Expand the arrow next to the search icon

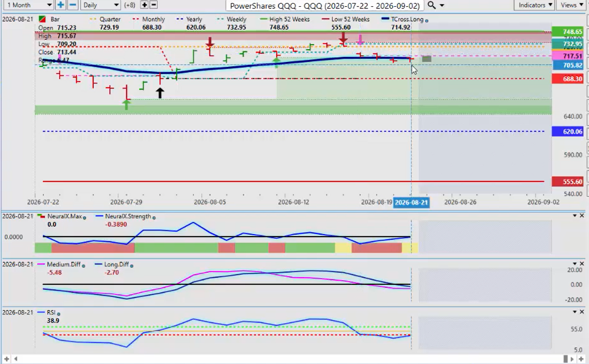tap(442, 6)
